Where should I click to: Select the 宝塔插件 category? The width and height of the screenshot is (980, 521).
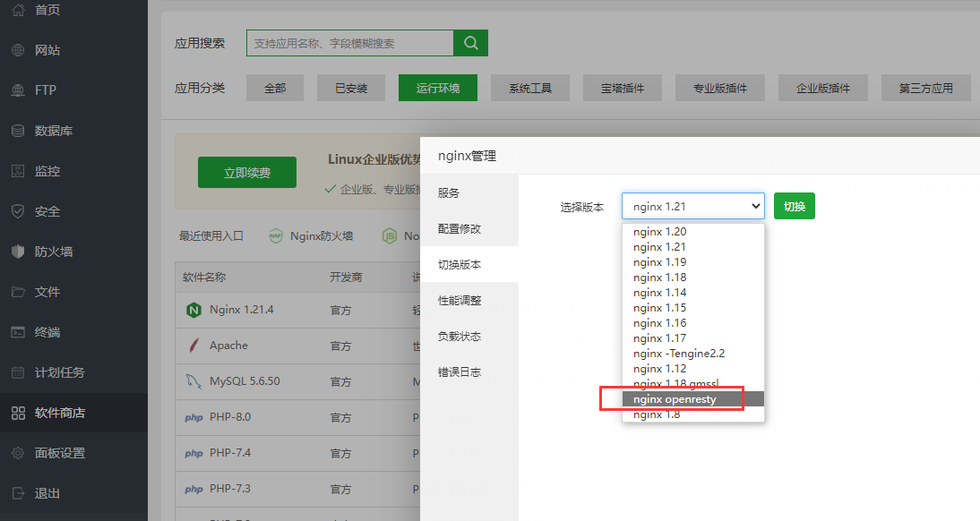[x=623, y=88]
